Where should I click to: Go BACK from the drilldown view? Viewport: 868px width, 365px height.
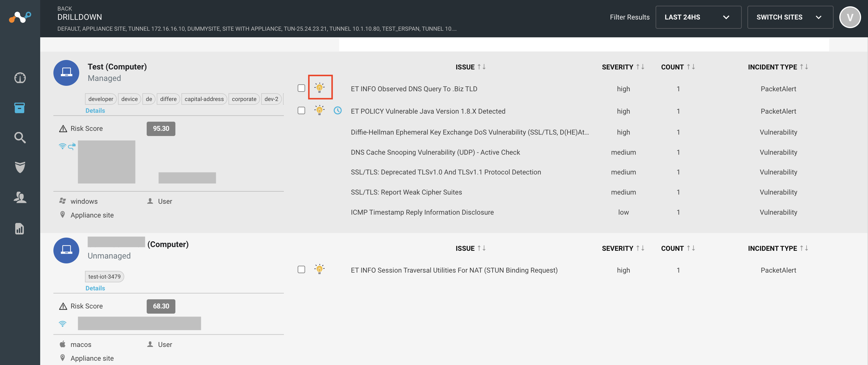point(65,8)
